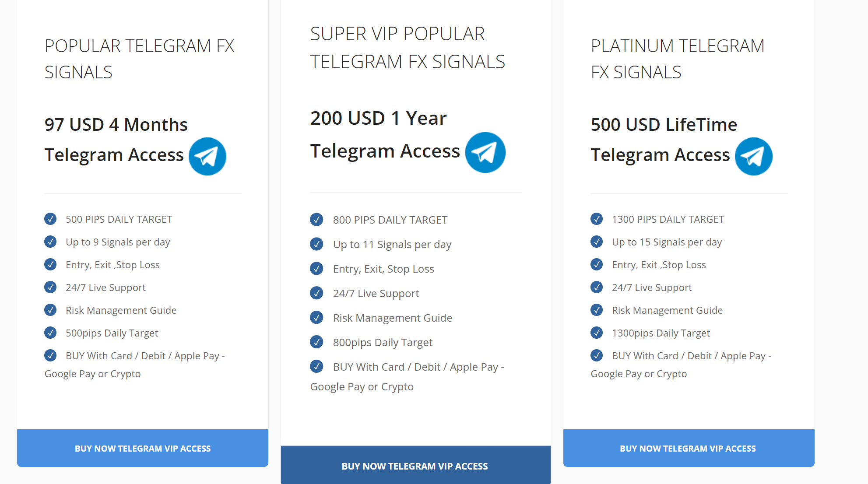Click checkmark icon next to 500 PIPS DAILY TARGET

coord(50,219)
